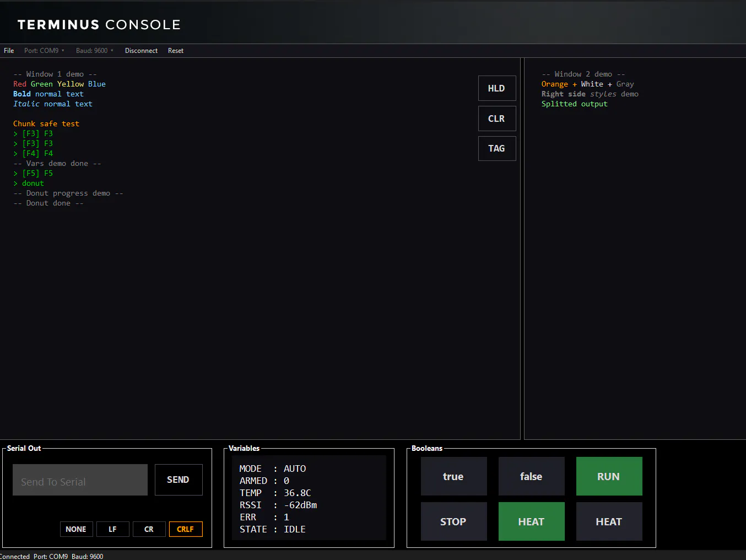746x560 pixels.
Task: Select NONE line ending option
Action: pyautogui.click(x=76, y=529)
